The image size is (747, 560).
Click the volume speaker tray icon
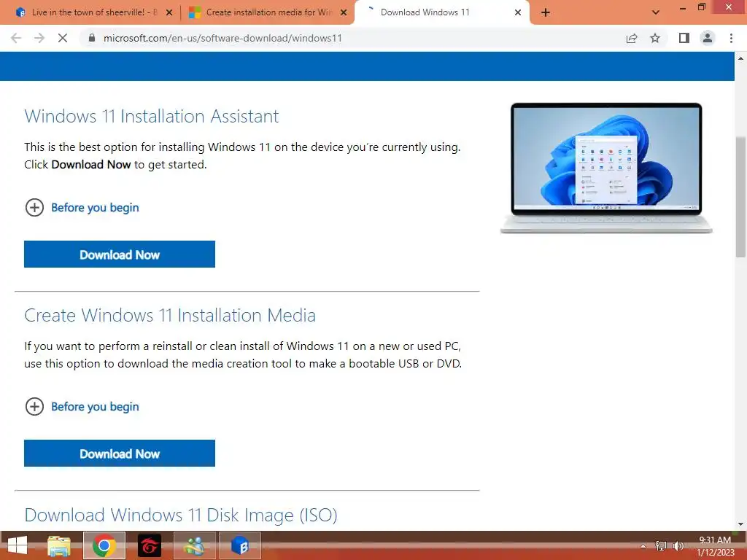click(678, 545)
